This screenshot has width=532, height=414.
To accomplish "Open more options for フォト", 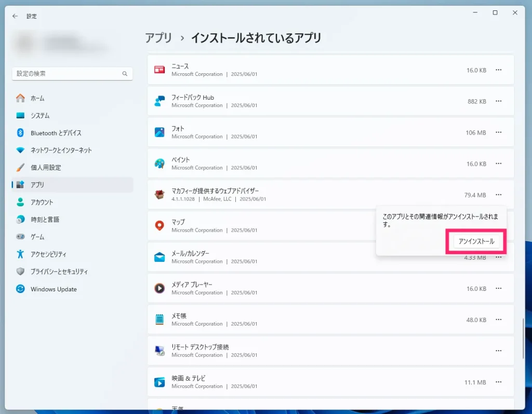I will (x=498, y=132).
